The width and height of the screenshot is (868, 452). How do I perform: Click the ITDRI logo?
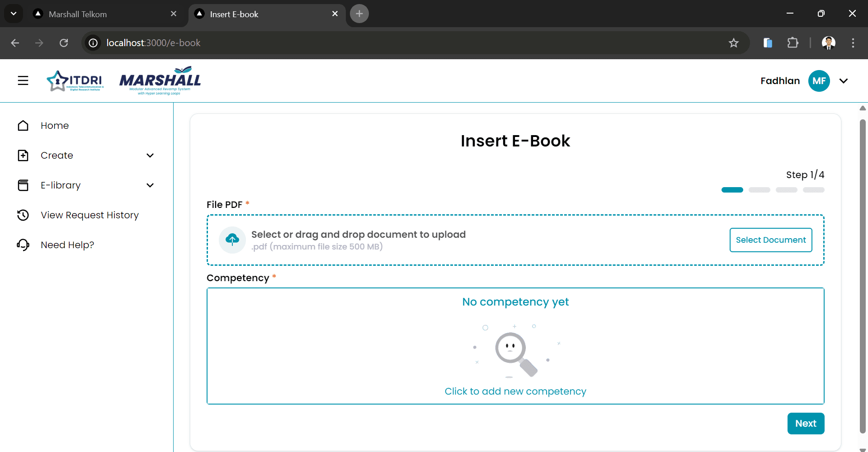pos(75,81)
